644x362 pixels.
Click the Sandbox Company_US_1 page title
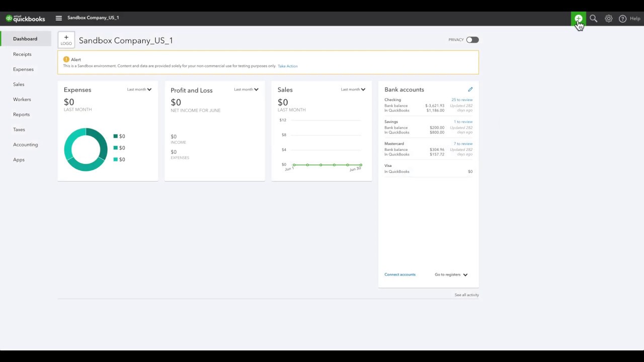[126, 41]
